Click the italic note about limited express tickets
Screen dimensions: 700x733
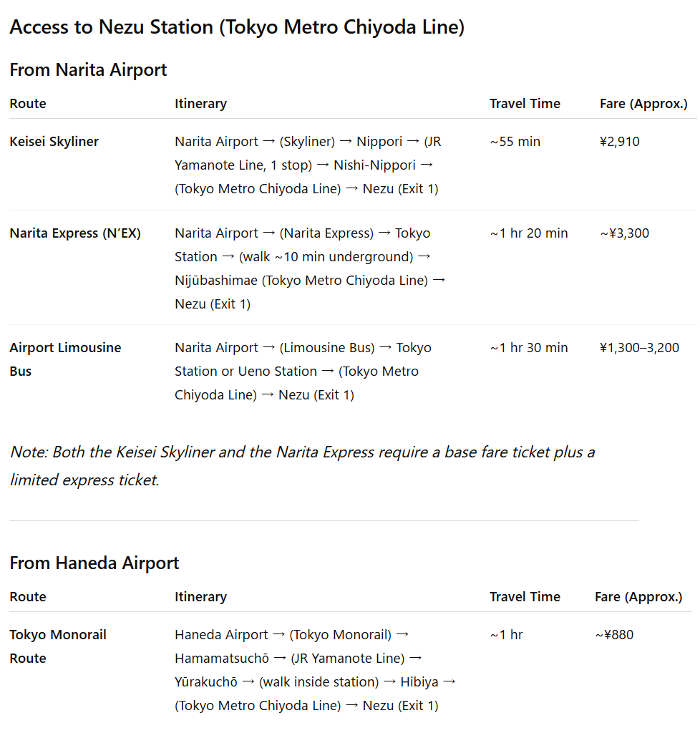coord(302,466)
